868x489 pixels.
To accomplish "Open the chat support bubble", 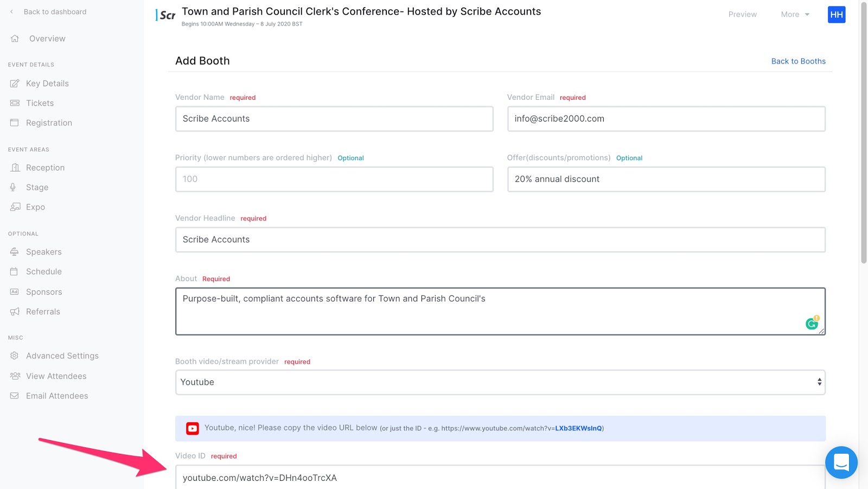I will click(841, 462).
